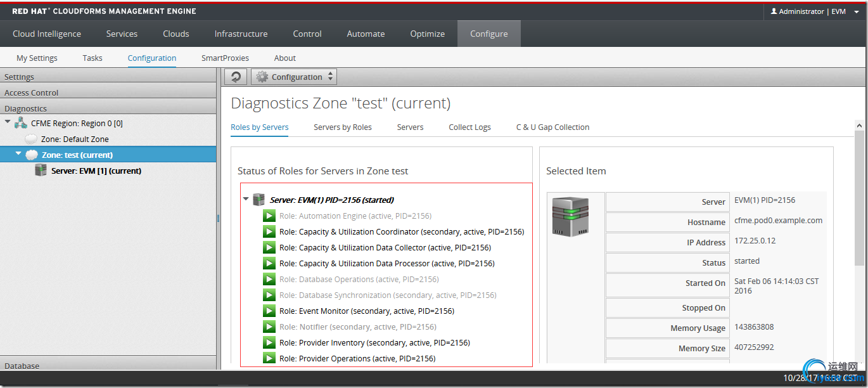
Task: Click the Default Zone cloud icon
Action: 31,139
